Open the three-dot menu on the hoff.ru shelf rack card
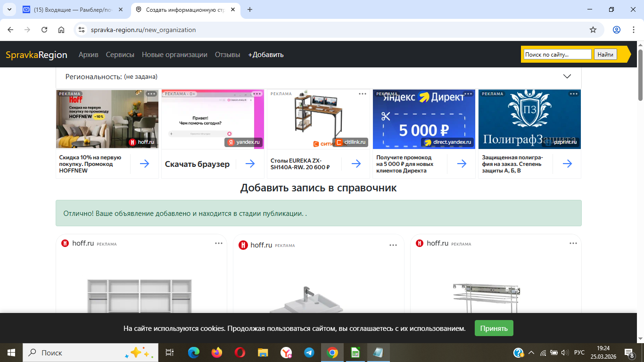 click(x=573, y=243)
